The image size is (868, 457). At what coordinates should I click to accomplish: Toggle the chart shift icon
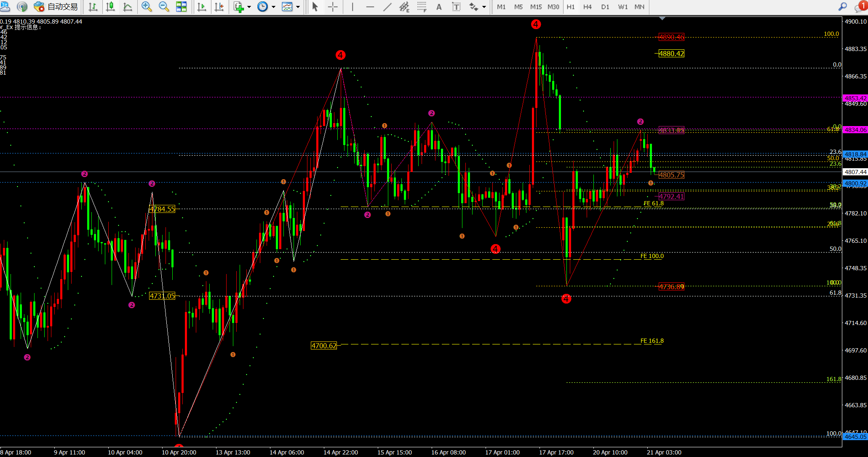219,7
